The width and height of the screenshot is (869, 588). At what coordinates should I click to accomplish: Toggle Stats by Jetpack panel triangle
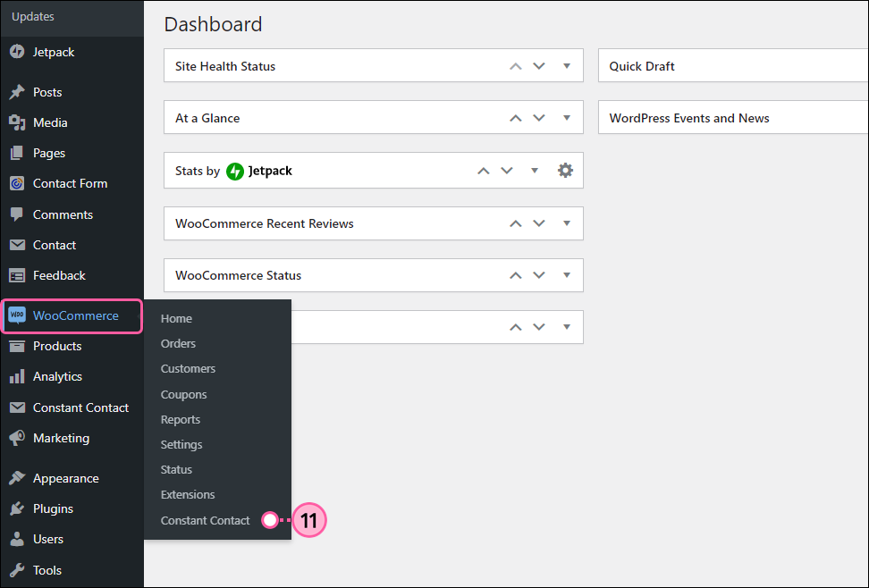click(535, 171)
